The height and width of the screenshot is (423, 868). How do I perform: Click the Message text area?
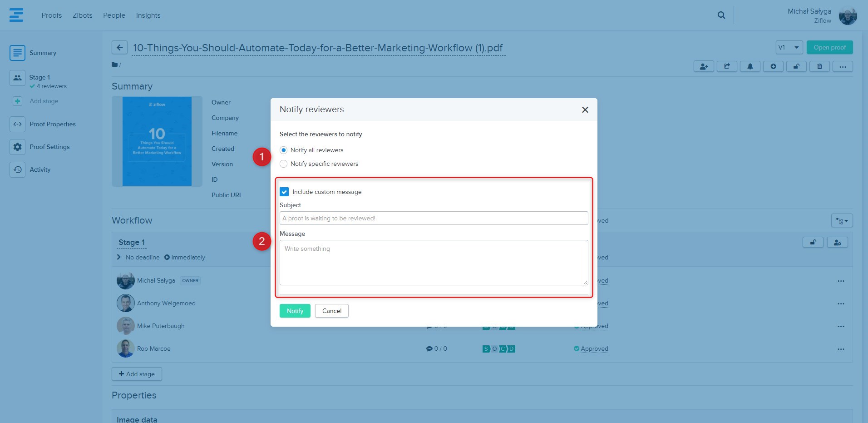click(x=434, y=263)
